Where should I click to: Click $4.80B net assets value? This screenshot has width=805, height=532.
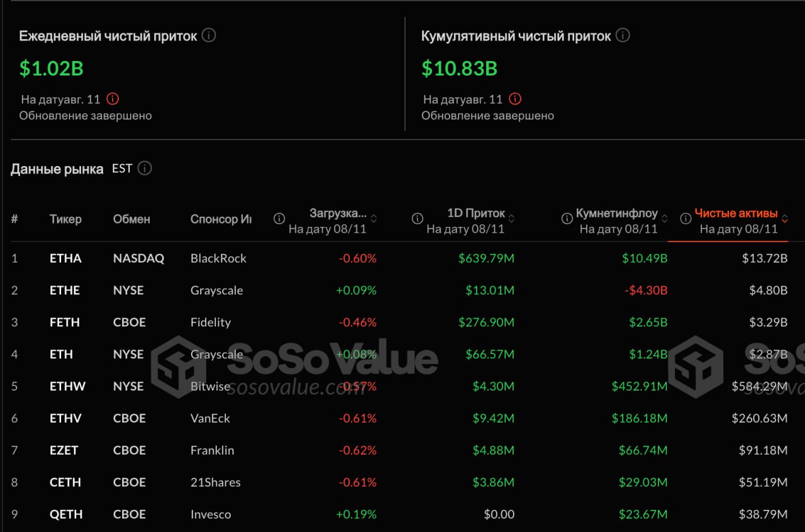click(767, 291)
